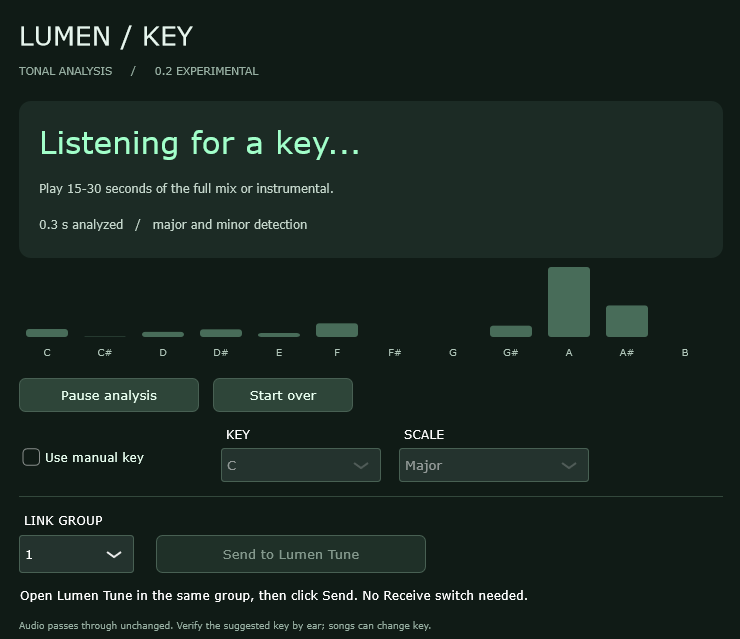Pause the analysis
Screen dimensions: 740x639
[x=109, y=395]
